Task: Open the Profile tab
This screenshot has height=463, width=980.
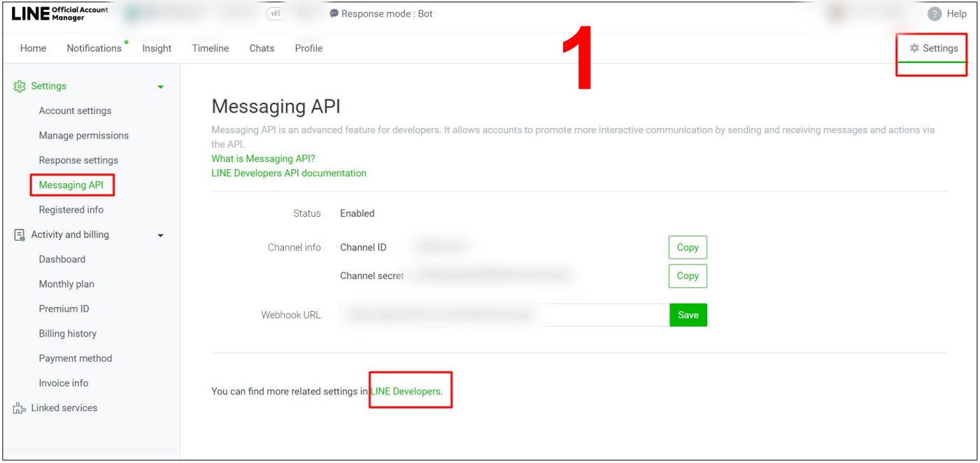Action: [x=308, y=48]
